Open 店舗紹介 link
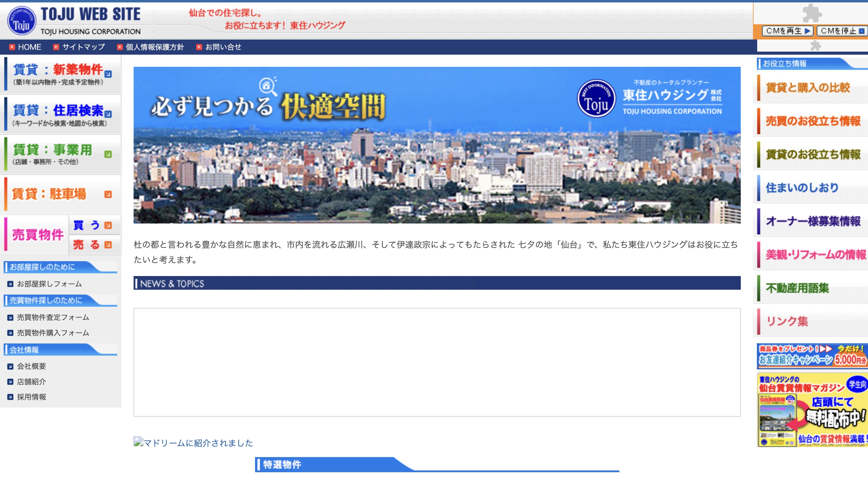Viewport: 868px width, 478px height. click(32, 382)
